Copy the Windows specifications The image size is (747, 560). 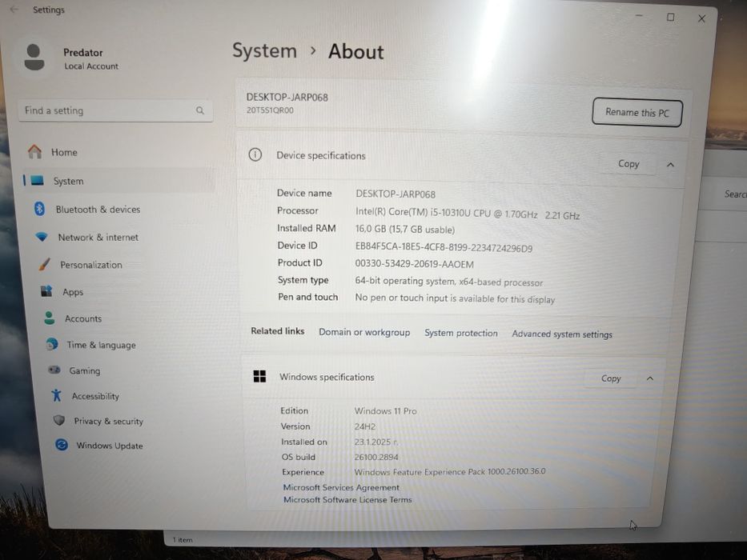tap(611, 378)
